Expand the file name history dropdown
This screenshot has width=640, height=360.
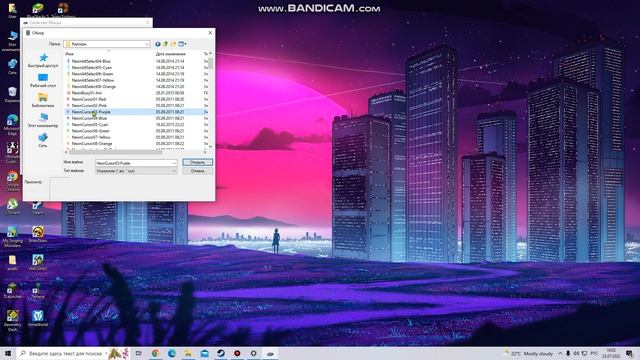point(174,163)
